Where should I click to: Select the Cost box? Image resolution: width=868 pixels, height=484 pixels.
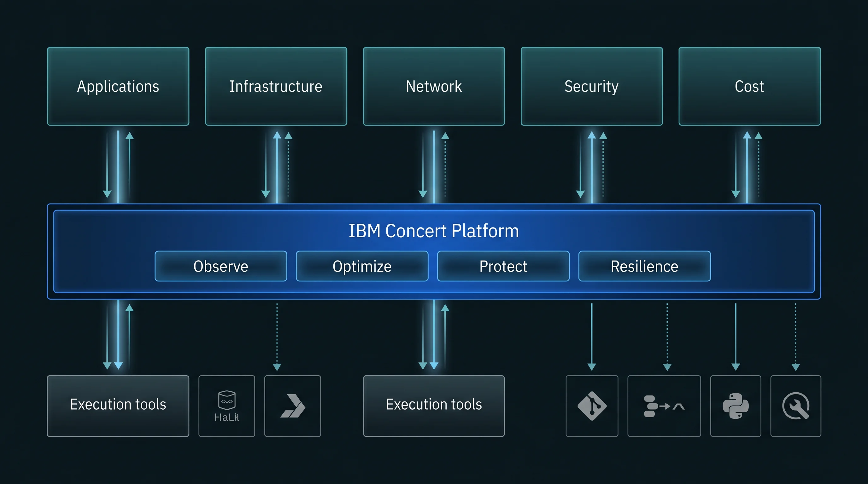[x=749, y=86]
